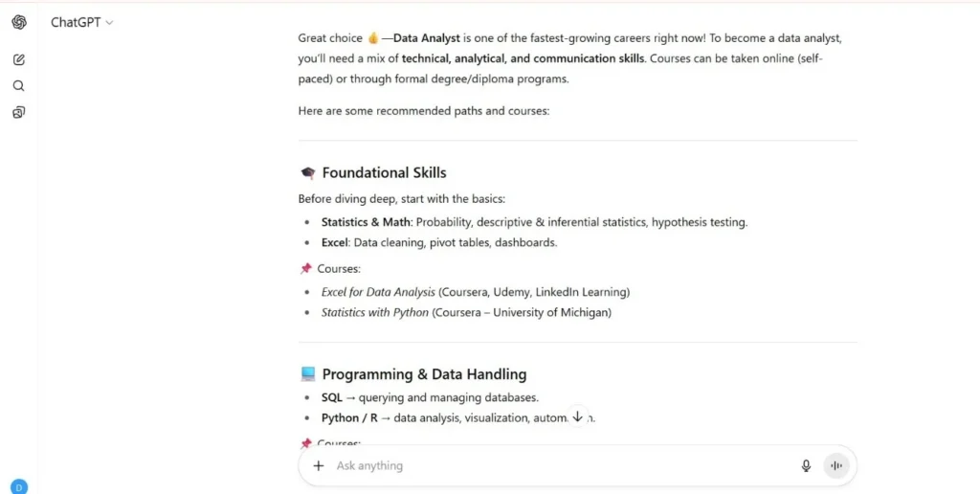Click the Programming & Data Handling heading

424,374
